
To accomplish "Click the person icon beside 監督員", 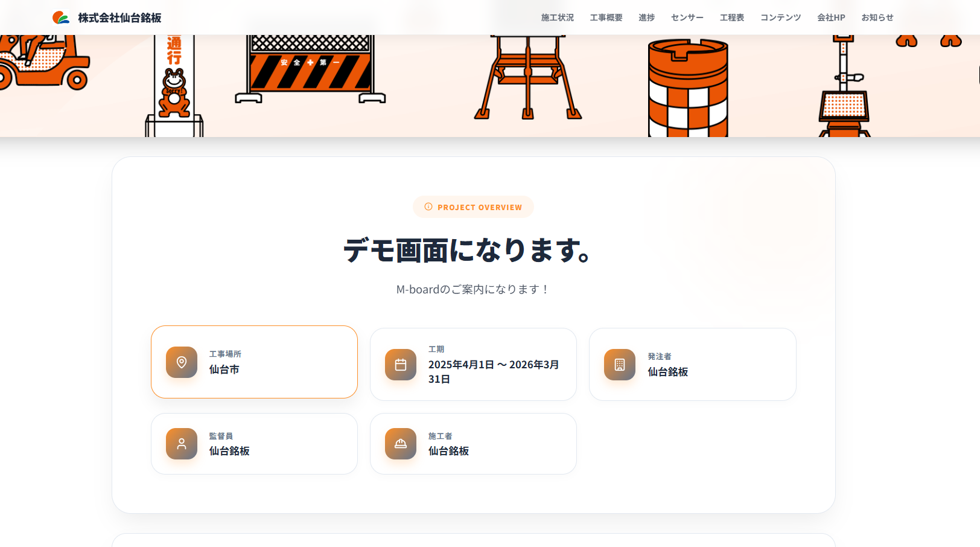I will pos(182,444).
